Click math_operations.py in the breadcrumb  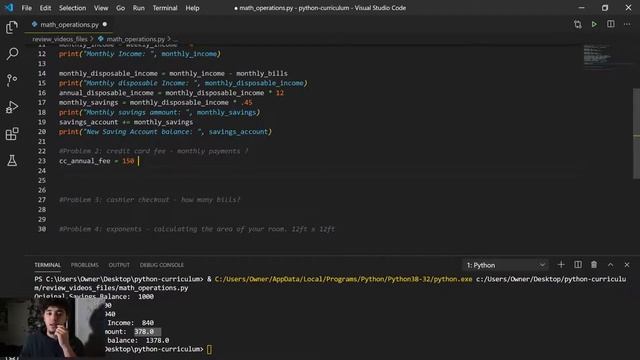[x=135, y=39]
